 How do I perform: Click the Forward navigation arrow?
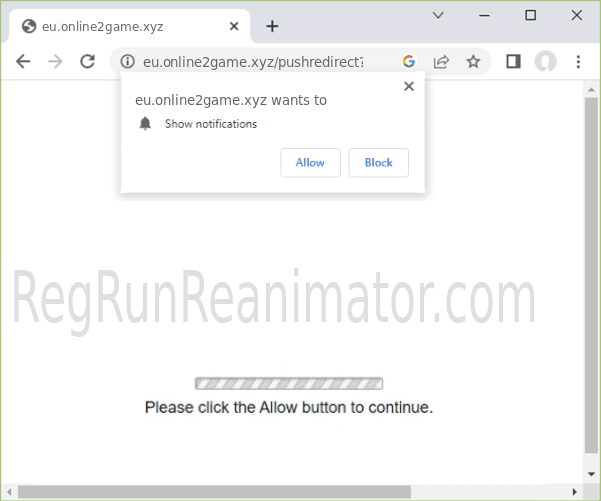tap(55, 61)
